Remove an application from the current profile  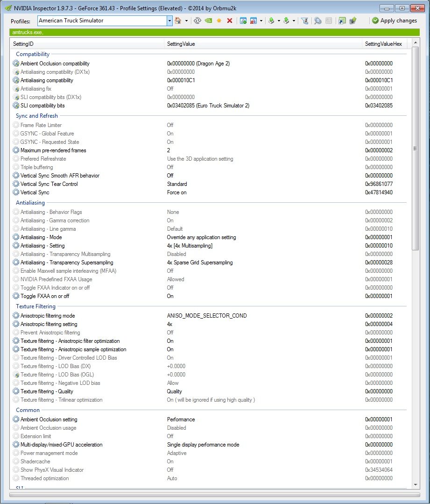tap(253, 21)
